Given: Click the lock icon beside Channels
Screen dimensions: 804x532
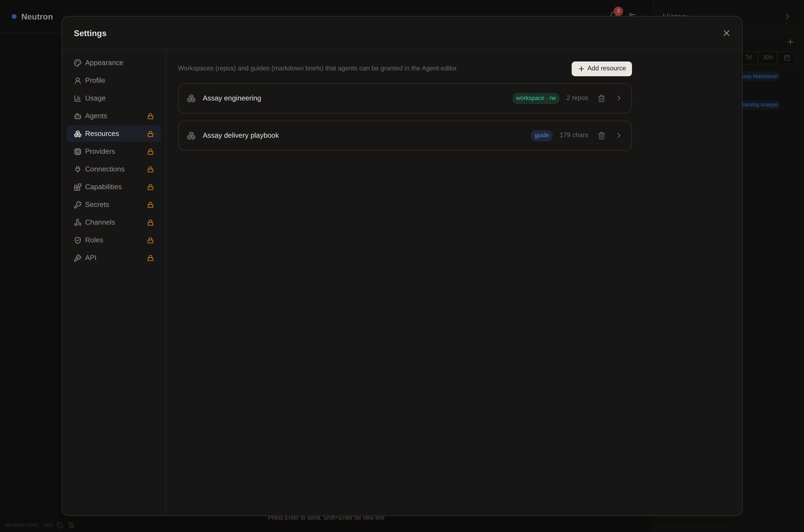Looking at the screenshot, I should pos(150,223).
